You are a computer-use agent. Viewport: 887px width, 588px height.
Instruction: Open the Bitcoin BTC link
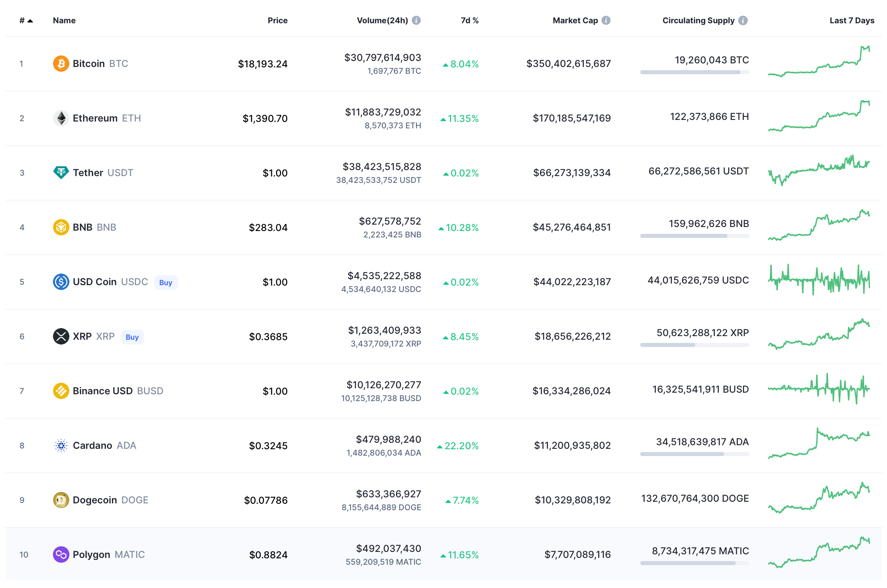pos(100,63)
